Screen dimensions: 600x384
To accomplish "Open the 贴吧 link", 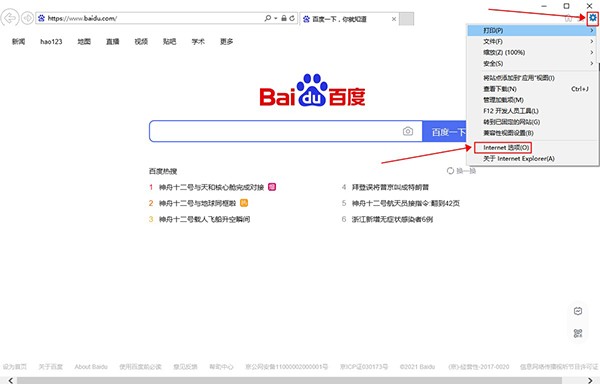I will (170, 41).
